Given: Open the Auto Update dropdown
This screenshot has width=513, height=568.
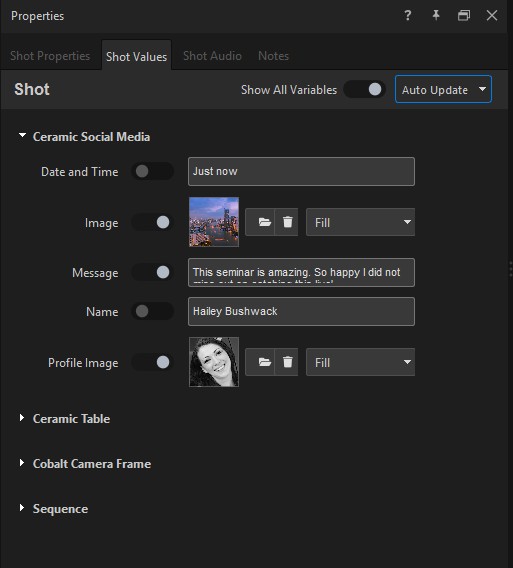Looking at the screenshot, I should 443,89.
